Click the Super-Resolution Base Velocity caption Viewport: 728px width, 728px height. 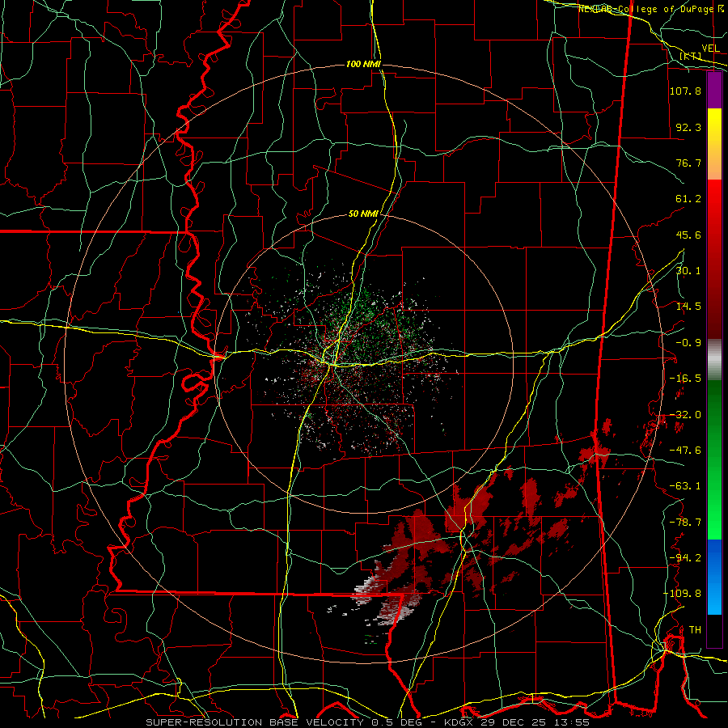tap(367, 722)
